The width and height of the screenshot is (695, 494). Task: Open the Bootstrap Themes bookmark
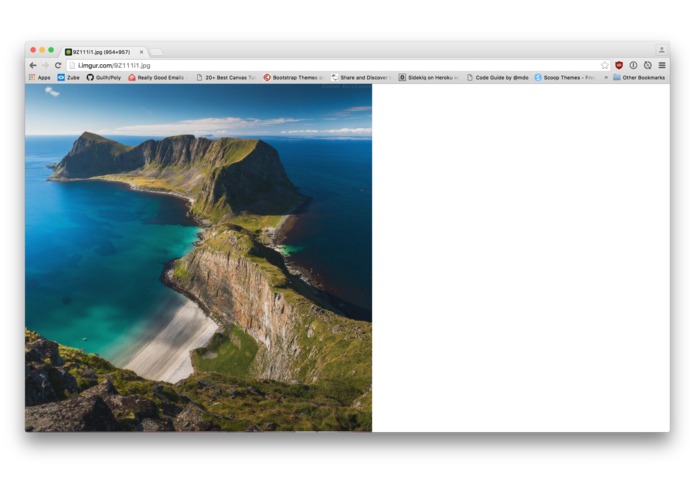coord(293,77)
